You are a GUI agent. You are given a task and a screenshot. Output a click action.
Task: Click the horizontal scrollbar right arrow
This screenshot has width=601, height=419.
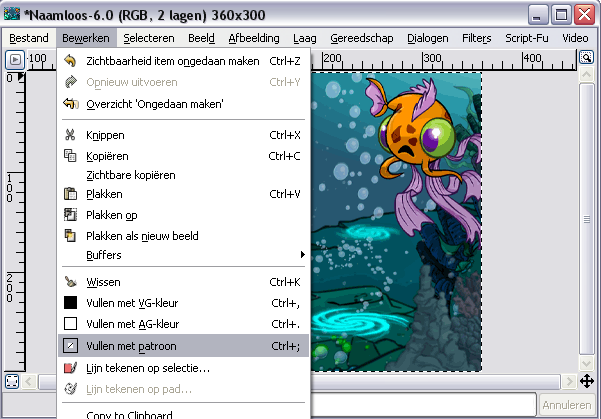(x=569, y=381)
